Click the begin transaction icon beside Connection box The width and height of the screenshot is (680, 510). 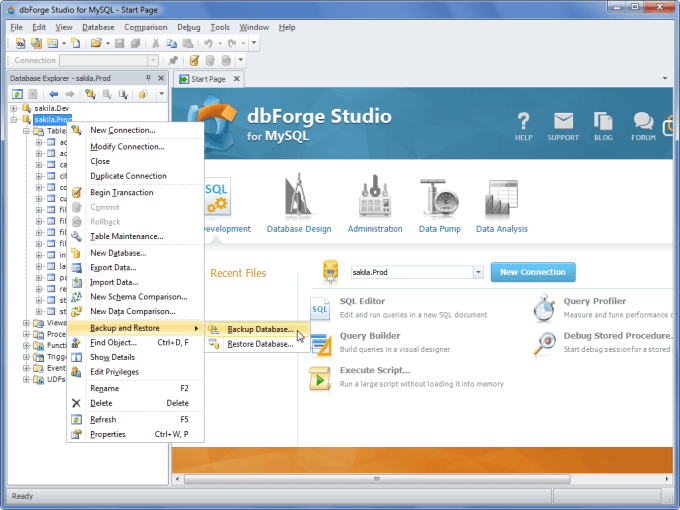pyautogui.click(x=194, y=60)
